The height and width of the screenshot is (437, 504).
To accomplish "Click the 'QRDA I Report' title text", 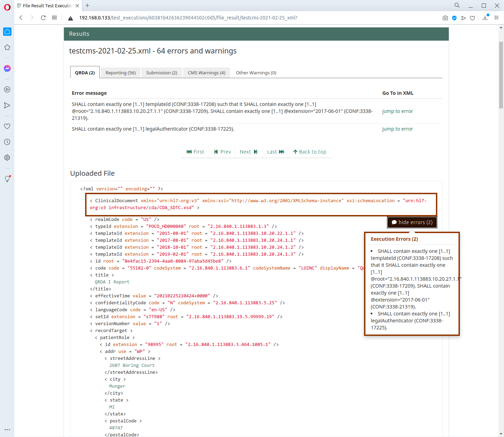I will [x=112, y=282].
